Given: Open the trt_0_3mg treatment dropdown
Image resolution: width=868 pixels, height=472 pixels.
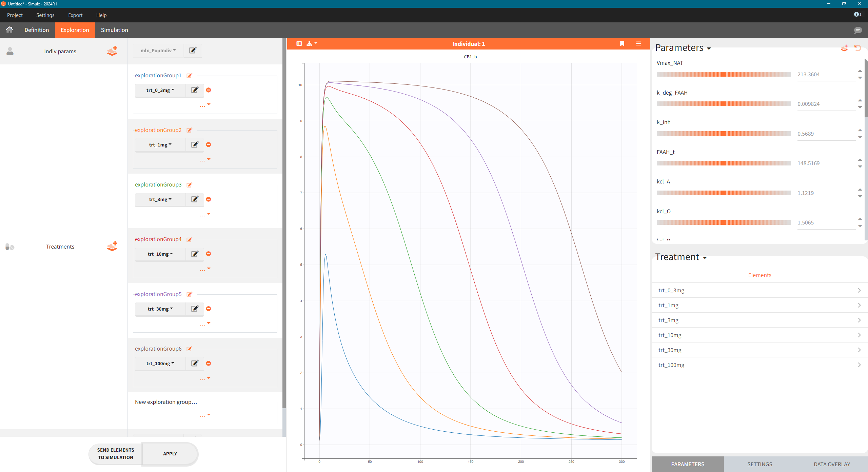Looking at the screenshot, I should 160,90.
